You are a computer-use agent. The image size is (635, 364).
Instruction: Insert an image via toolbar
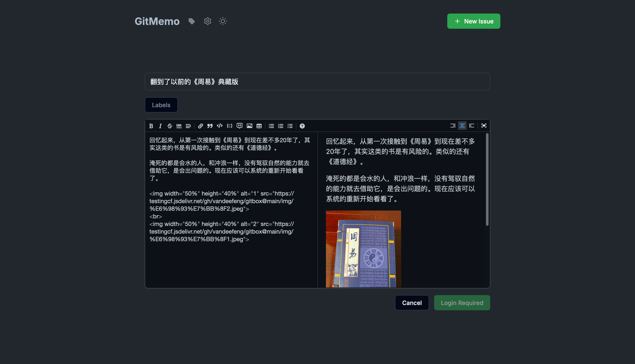249,126
